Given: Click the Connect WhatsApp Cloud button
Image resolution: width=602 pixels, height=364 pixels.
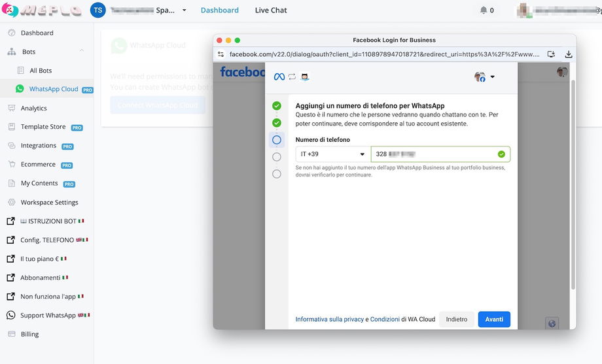Looking at the screenshot, I should pyautogui.click(x=158, y=105).
